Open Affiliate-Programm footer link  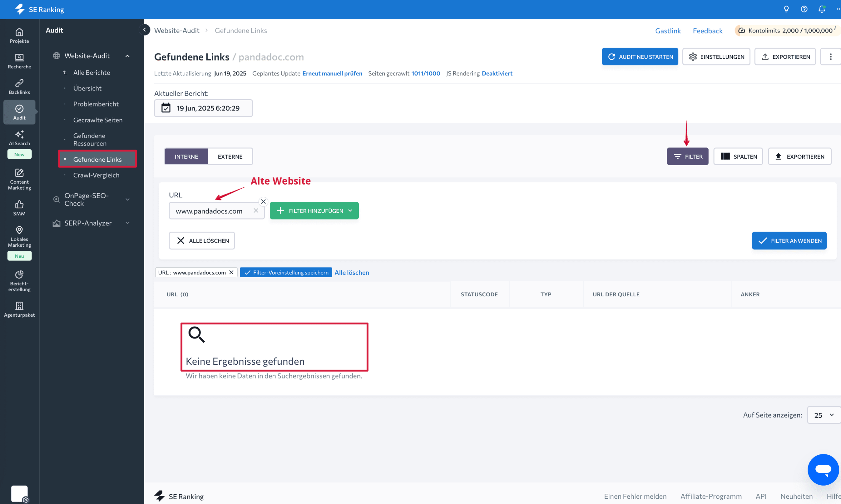pos(711,496)
